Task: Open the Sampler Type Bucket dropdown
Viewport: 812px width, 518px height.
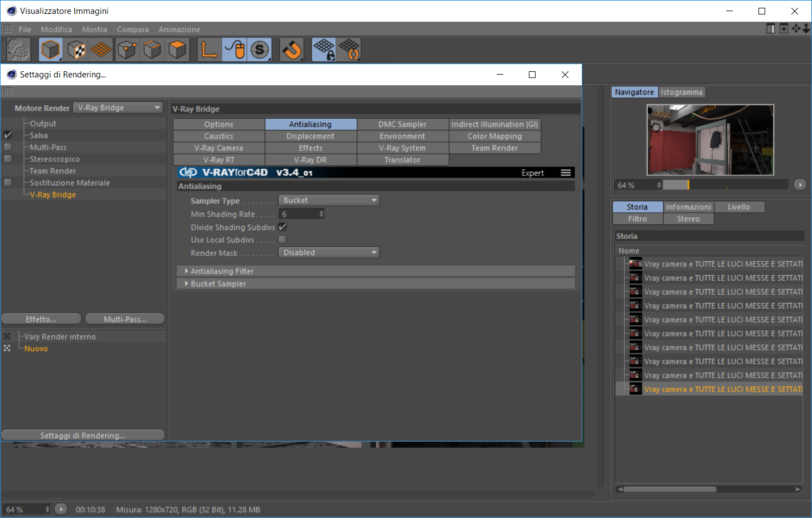Action: [x=329, y=200]
